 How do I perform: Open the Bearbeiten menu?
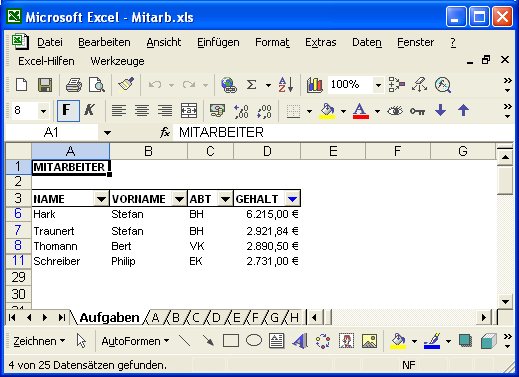coord(104,42)
